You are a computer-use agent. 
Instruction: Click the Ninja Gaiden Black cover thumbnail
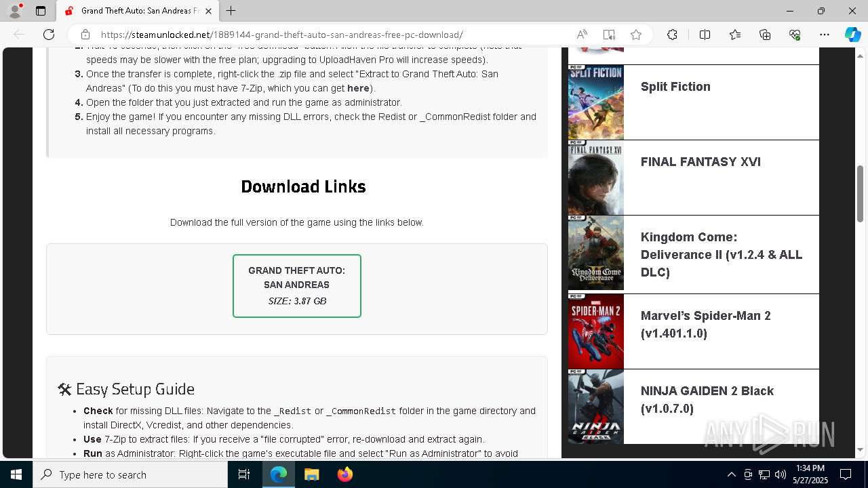tap(596, 407)
